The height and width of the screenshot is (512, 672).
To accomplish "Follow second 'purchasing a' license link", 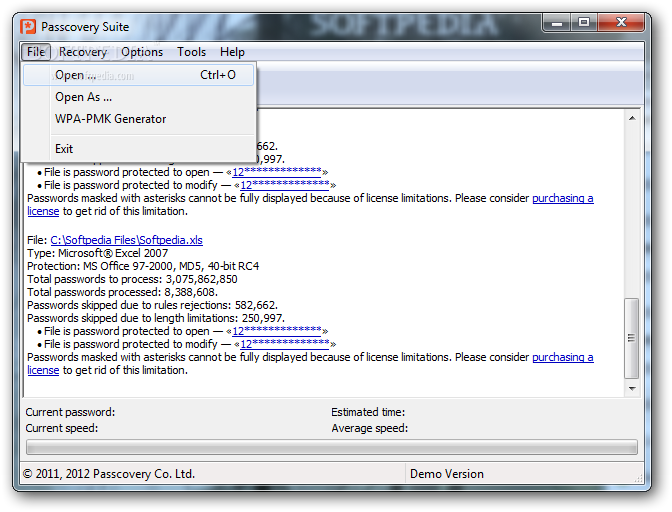I will pos(563,357).
